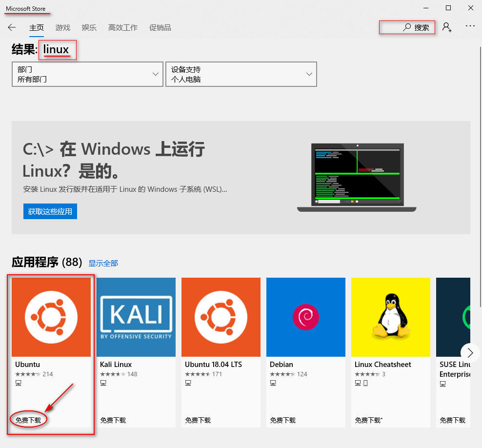The height and width of the screenshot is (448, 482).
Task: Click the 获取这些应用 blue button
Action: pos(50,211)
